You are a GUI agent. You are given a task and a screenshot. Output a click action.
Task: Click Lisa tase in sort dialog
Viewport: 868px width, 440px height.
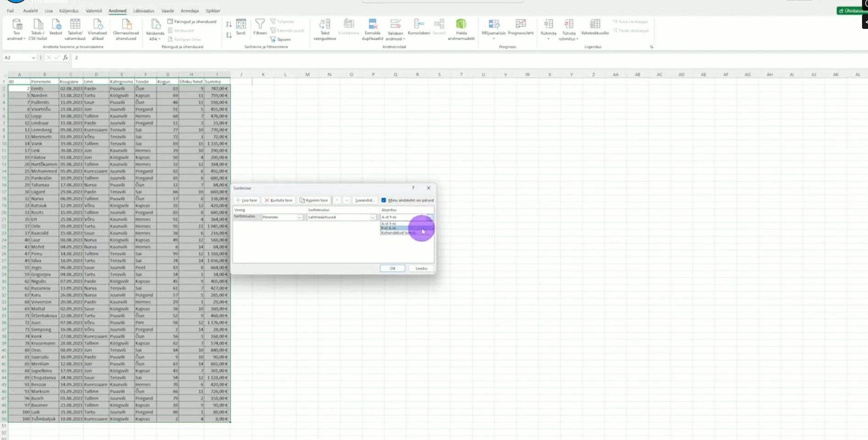tap(247, 201)
